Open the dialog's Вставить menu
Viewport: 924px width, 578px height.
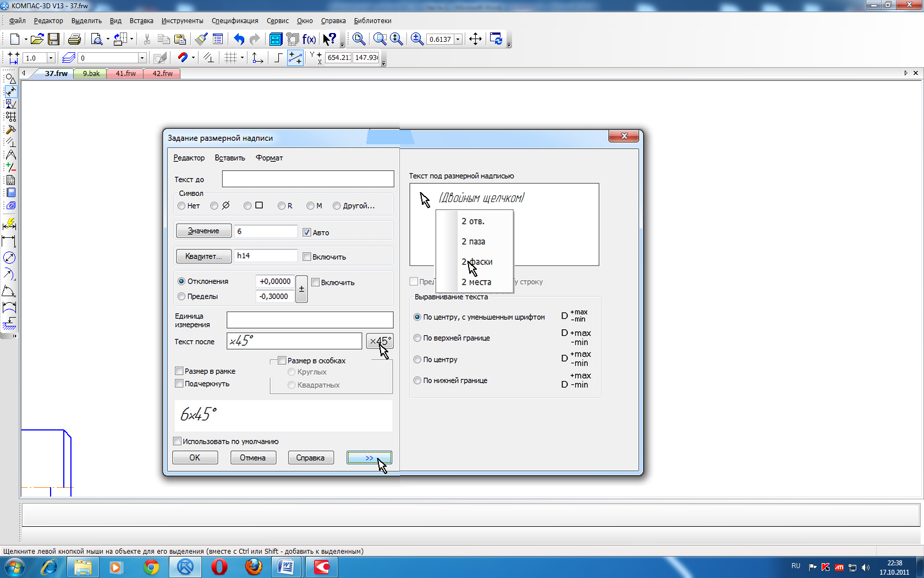[x=230, y=158]
